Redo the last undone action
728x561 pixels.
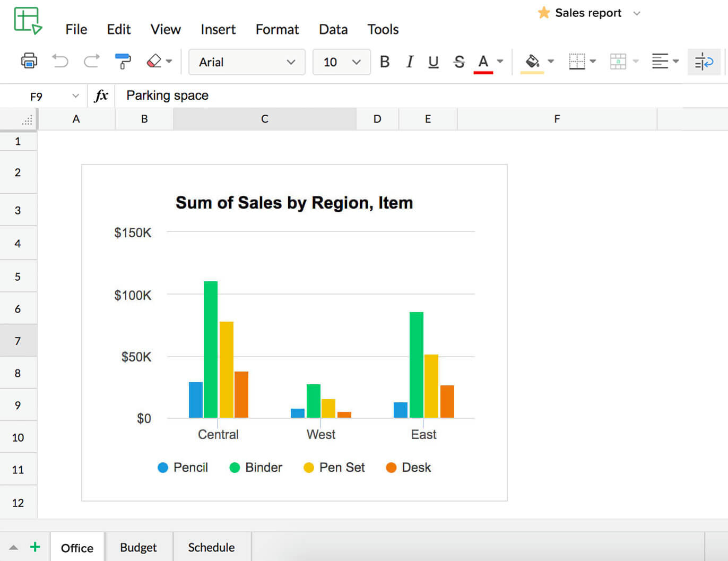click(x=91, y=62)
